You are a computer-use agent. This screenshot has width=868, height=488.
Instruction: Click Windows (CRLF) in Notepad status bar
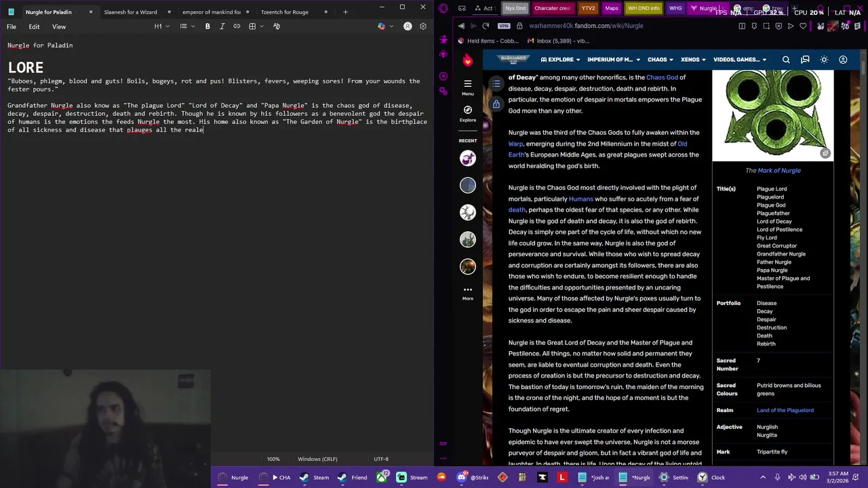tap(317, 459)
